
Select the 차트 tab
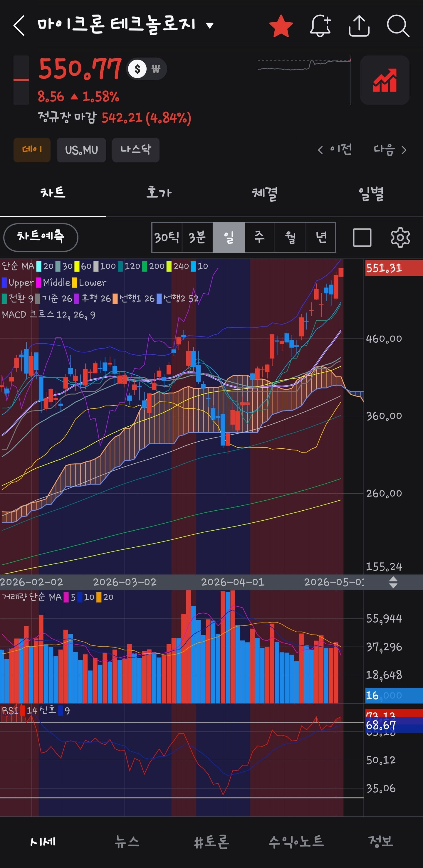(x=53, y=193)
